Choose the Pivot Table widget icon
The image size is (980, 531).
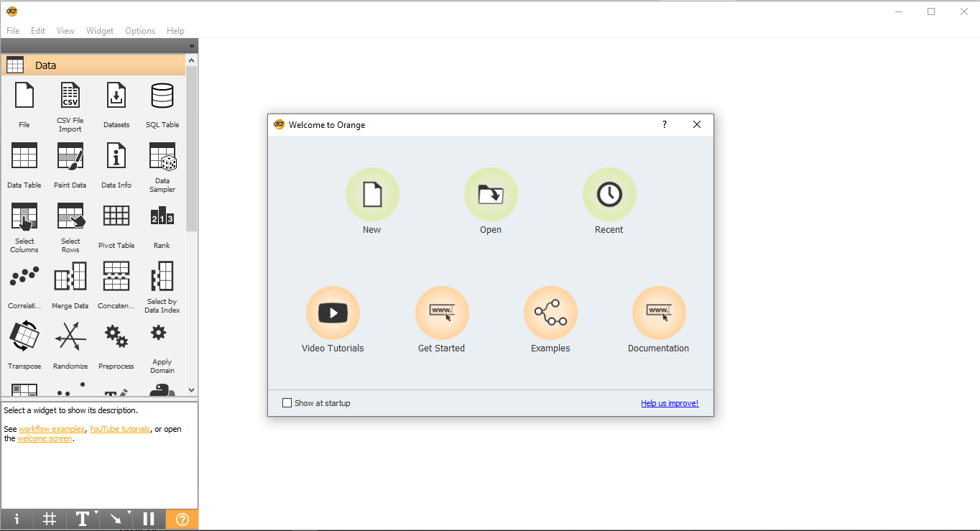click(116, 216)
